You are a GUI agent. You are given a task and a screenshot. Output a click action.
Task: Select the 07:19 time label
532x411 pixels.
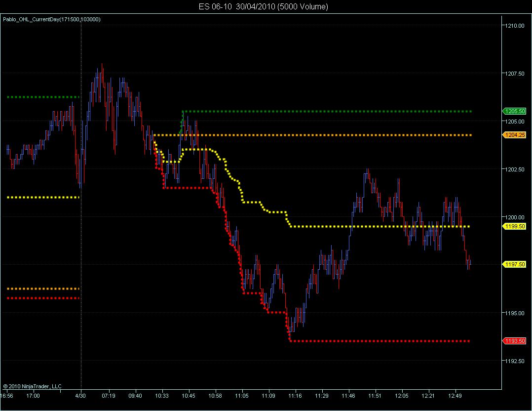(108, 396)
